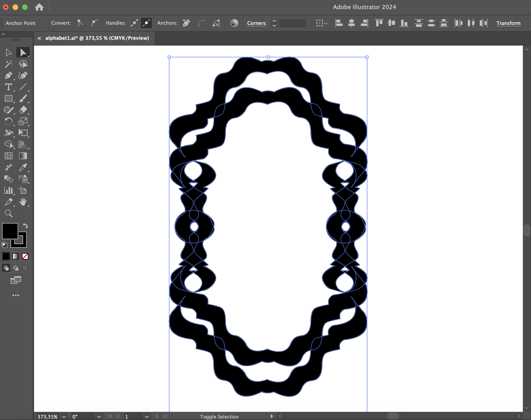Select the Hand tool
This screenshot has height=420, width=531.
[x=23, y=202]
